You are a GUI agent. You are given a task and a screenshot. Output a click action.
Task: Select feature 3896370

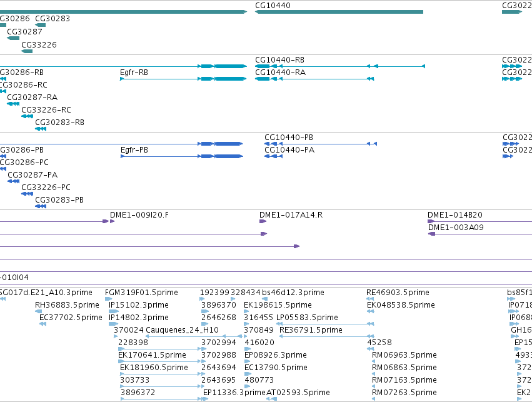(x=205, y=311)
